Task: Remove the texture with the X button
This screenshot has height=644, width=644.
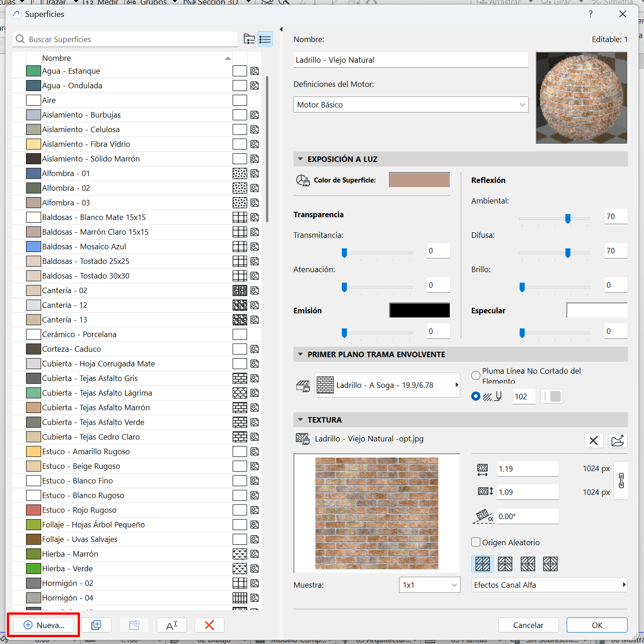Action: [593, 440]
